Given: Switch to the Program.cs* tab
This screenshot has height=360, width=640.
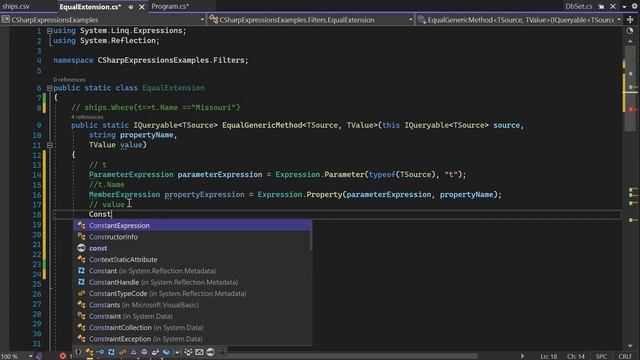Looking at the screenshot, I should [170, 7].
